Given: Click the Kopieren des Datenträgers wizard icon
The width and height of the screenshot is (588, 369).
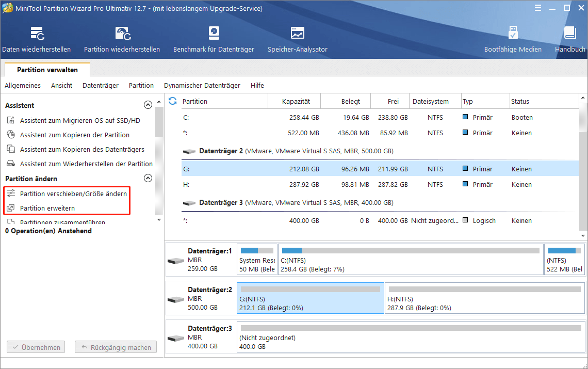Looking at the screenshot, I should 11,149.
